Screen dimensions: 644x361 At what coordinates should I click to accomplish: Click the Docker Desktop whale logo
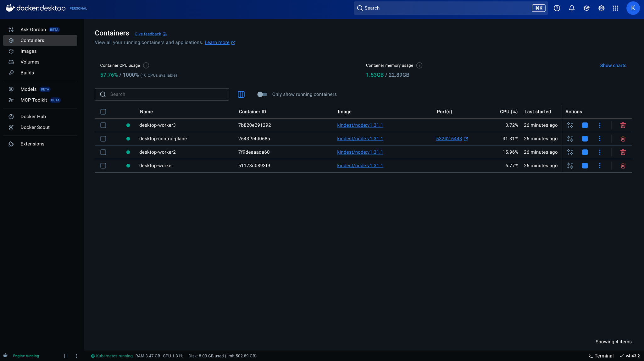point(10,8)
